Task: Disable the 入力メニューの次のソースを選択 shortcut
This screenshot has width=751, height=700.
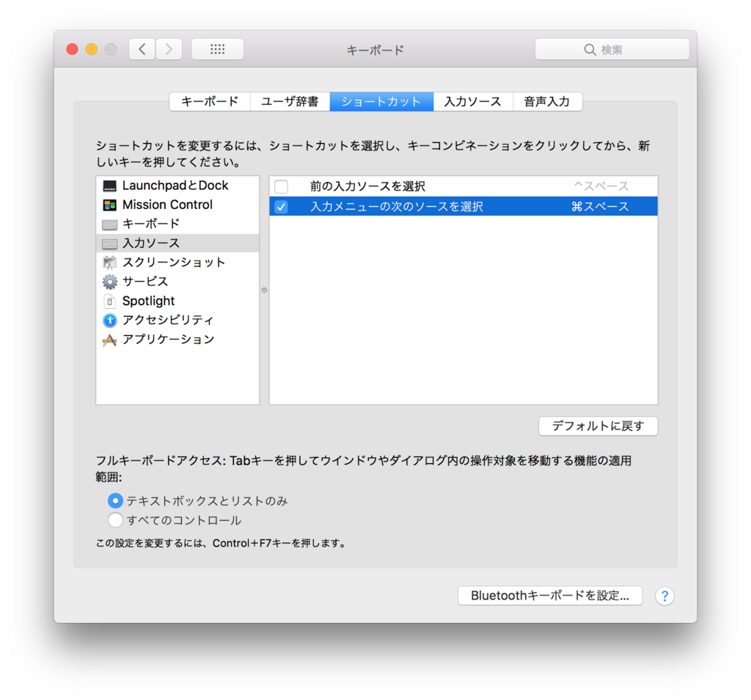Action: pos(281,206)
